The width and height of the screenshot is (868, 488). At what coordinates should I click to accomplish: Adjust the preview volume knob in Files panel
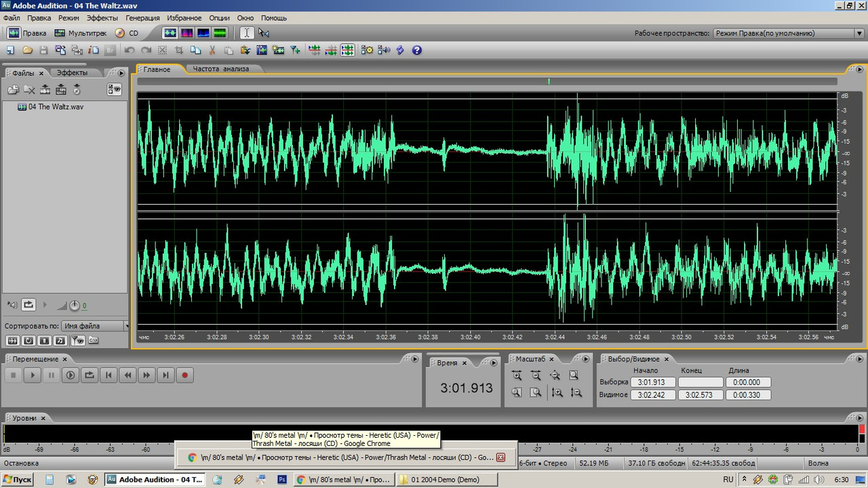[x=75, y=306]
